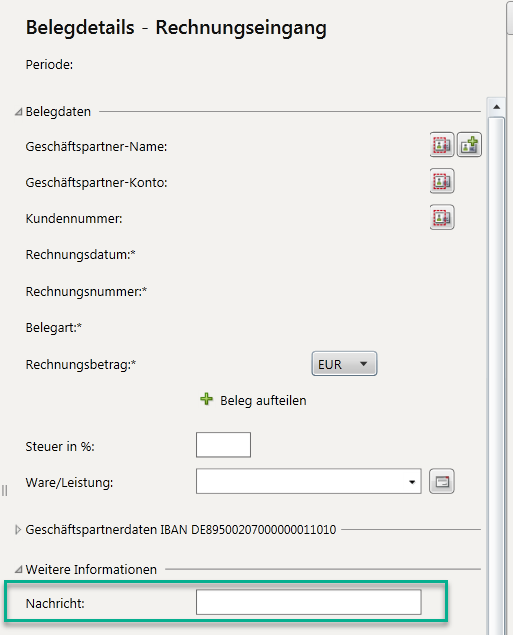Click into the Nachricht text field
513x635 pixels.
pyautogui.click(x=309, y=602)
